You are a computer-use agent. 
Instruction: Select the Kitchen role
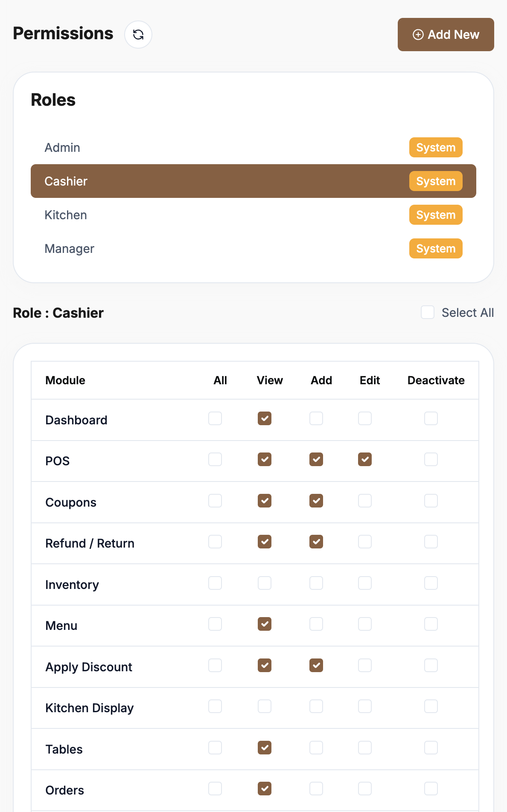(x=66, y=215)
